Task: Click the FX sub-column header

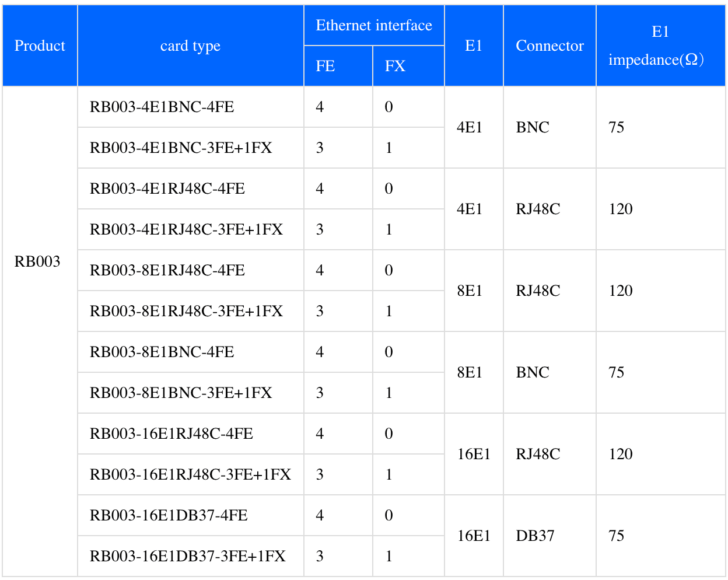Action: click(395, 66)
